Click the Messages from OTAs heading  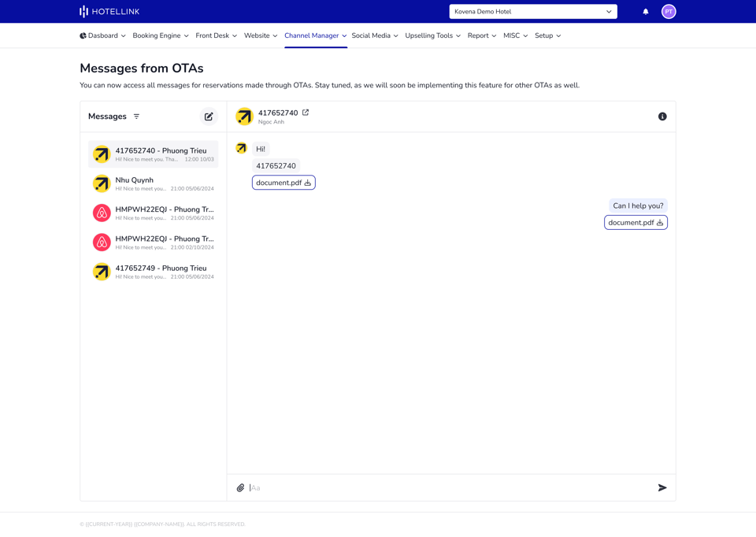(x=141, y=69)
